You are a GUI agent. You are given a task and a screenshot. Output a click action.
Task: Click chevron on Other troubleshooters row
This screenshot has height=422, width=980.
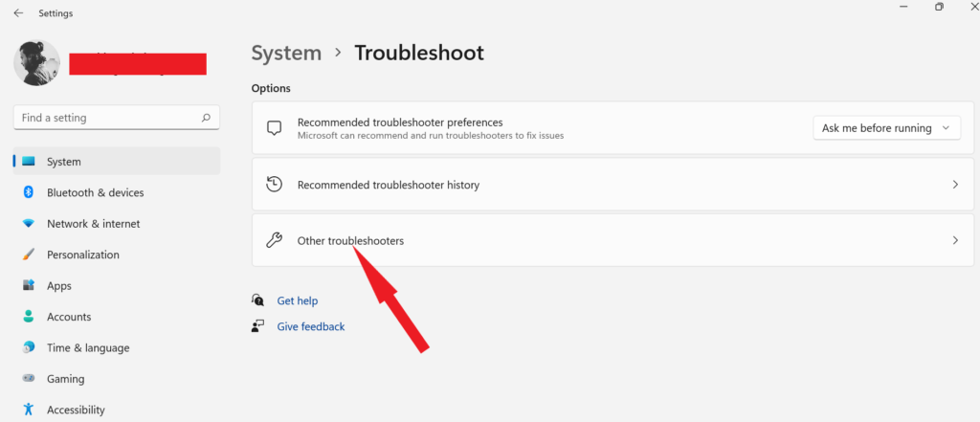point(955,240)
